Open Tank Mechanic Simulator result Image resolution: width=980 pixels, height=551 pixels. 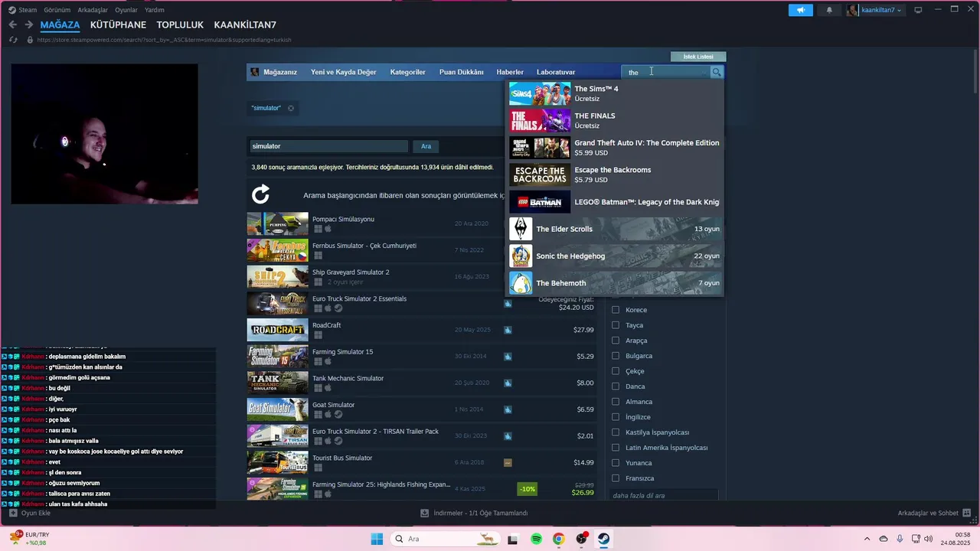[421, 383]
